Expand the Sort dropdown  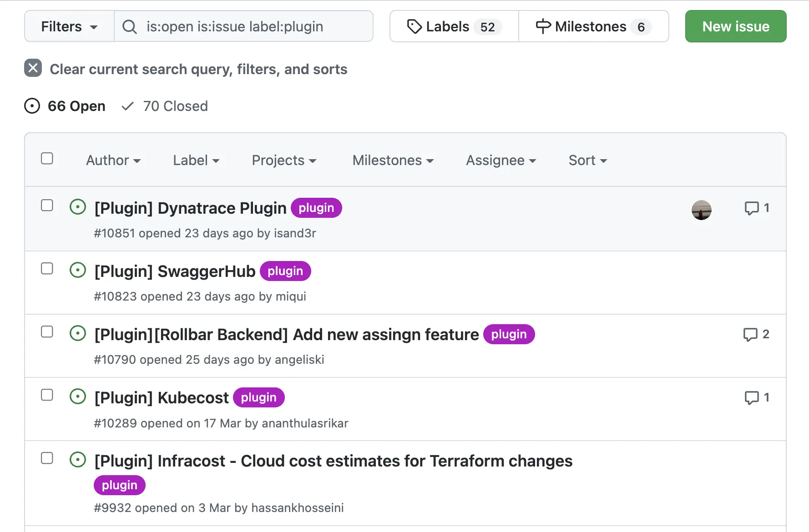(x=587, y=160)
